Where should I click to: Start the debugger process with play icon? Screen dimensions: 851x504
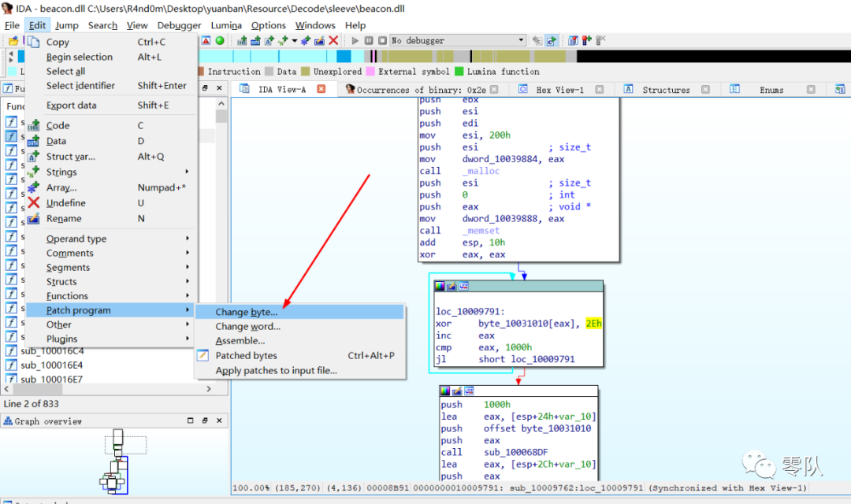coord(355,41)
